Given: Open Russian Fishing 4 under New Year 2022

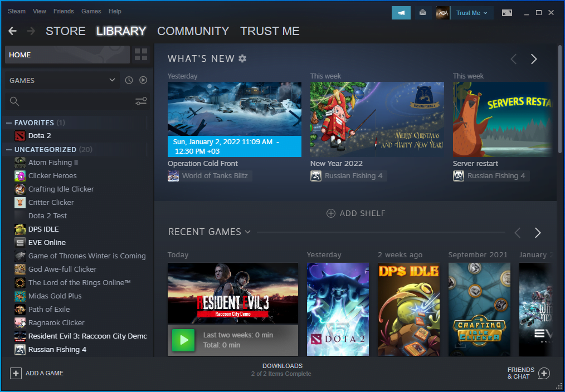Looking at the screenshot, I should (x=353, y=176).
